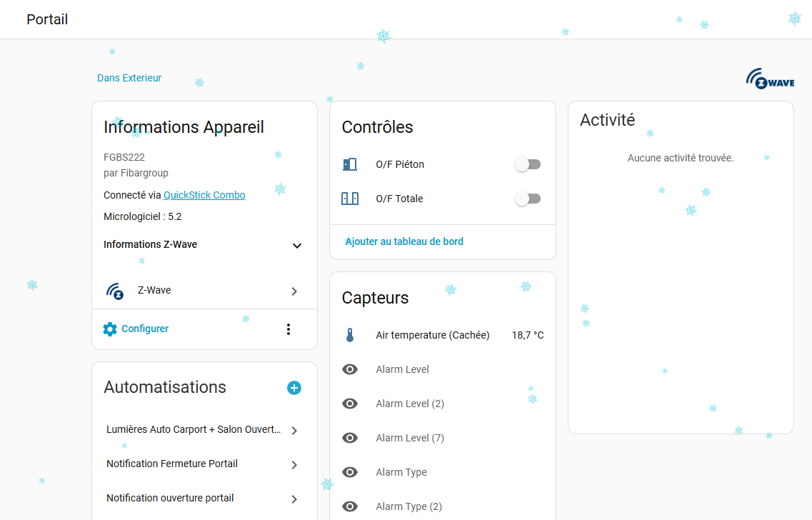The width and height of the screenshot is (812, 520).
Task: Open the Z-Wave row chevron
Action: [x=294, y=291]
